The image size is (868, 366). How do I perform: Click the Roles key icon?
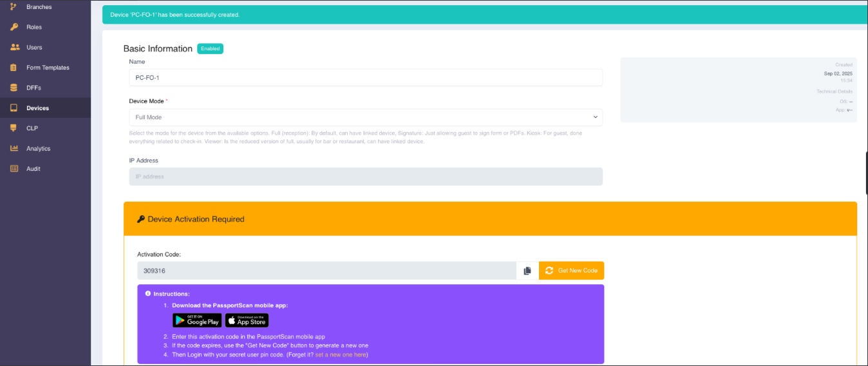pyautogui.click(x=14, y=27)
